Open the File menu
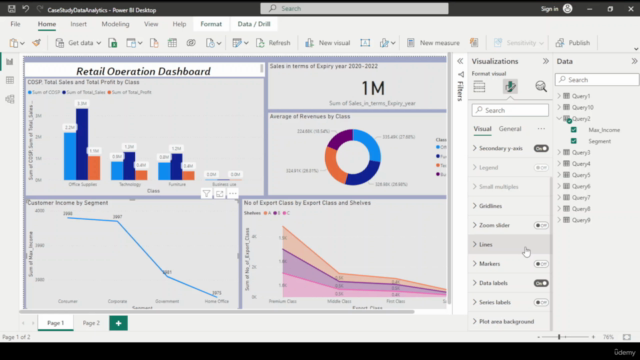This screenshot has height=360, width=640. pos(16,24)
